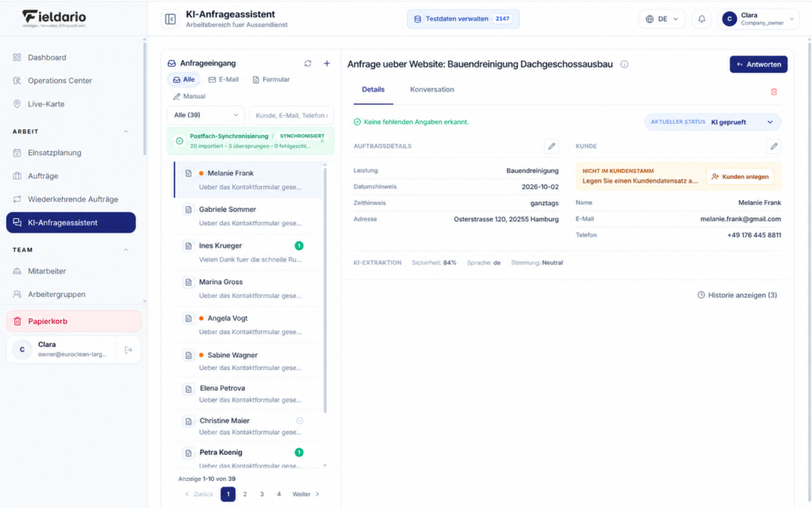Screen dimensions: 812x508
Task: Edit Kunde section with pencil icon
Action: point(774,146)
